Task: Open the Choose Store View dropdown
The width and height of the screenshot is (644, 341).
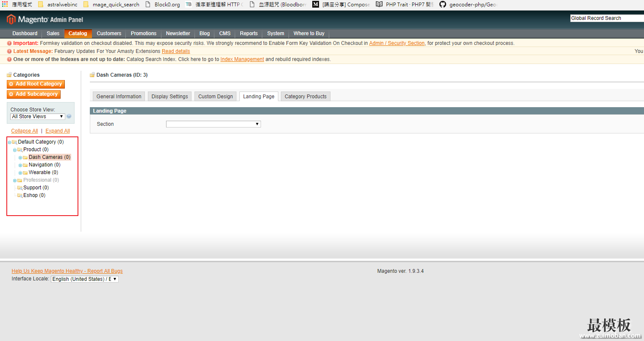Action: (38, 116)
